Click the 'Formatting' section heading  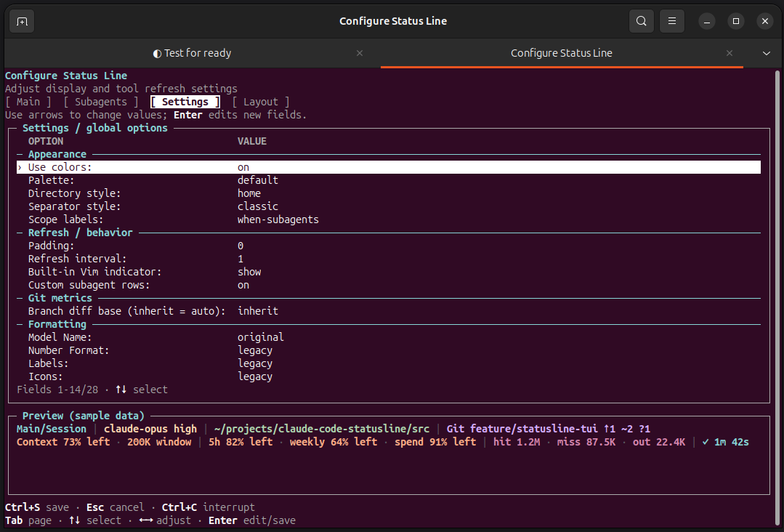click(x=57, y=324)
